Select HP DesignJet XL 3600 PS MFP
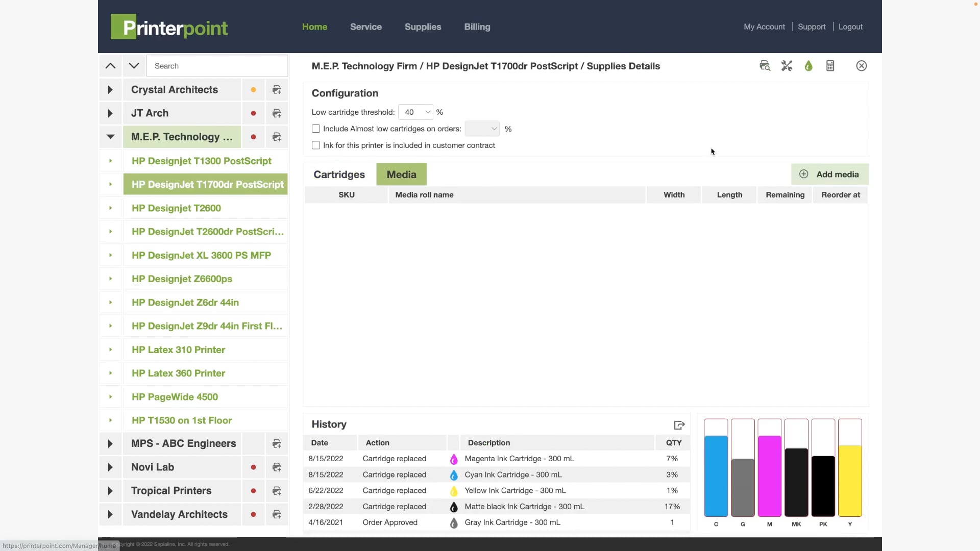The width and height of the screenshot is (980, 551). [205, 255]
